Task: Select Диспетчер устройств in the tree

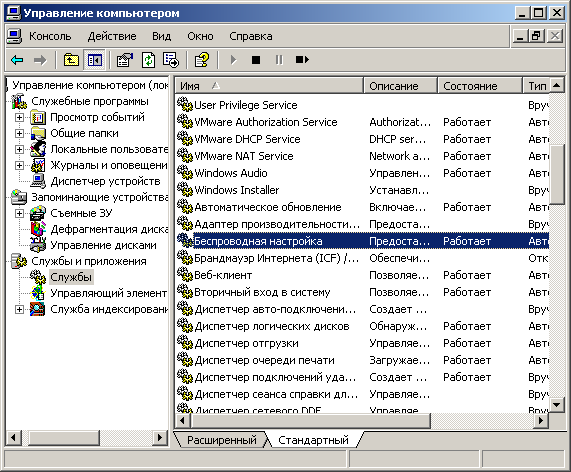Action: click(106, 181)
